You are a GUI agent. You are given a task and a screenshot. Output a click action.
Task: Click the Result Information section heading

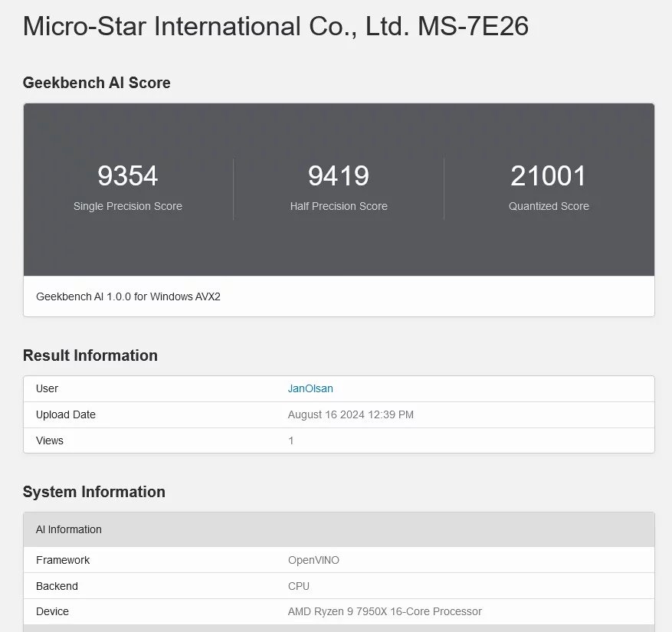pyautogui.click(x=90, y=355)
